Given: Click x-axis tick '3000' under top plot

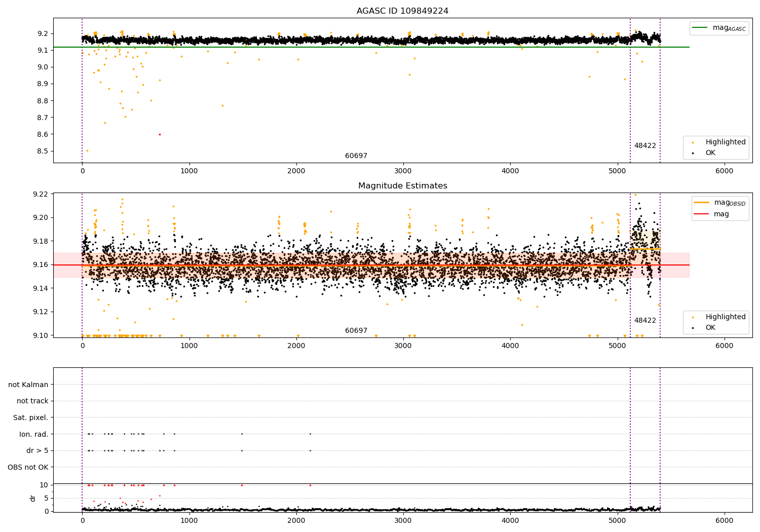Looking at the screenshot, I should [x=403, y=171].
